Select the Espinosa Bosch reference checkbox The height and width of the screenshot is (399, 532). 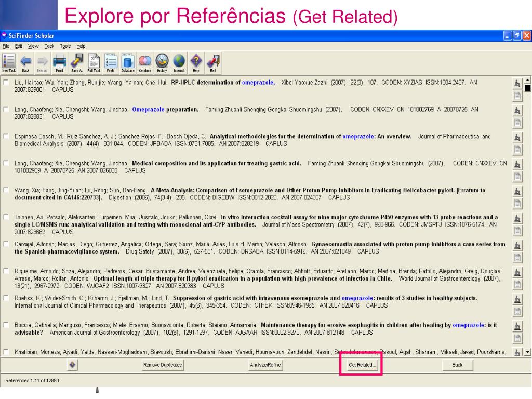pyautogui.click(x=6, y=136)
